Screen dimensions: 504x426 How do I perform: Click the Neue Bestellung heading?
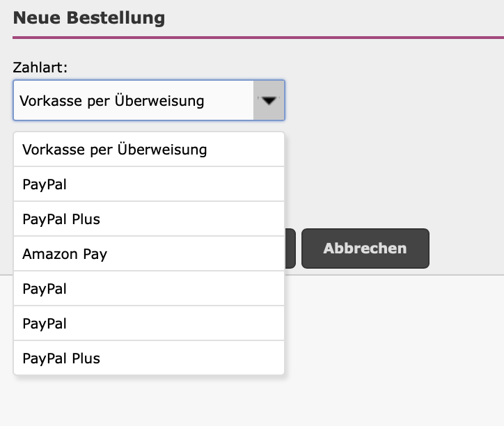point(89,18)
